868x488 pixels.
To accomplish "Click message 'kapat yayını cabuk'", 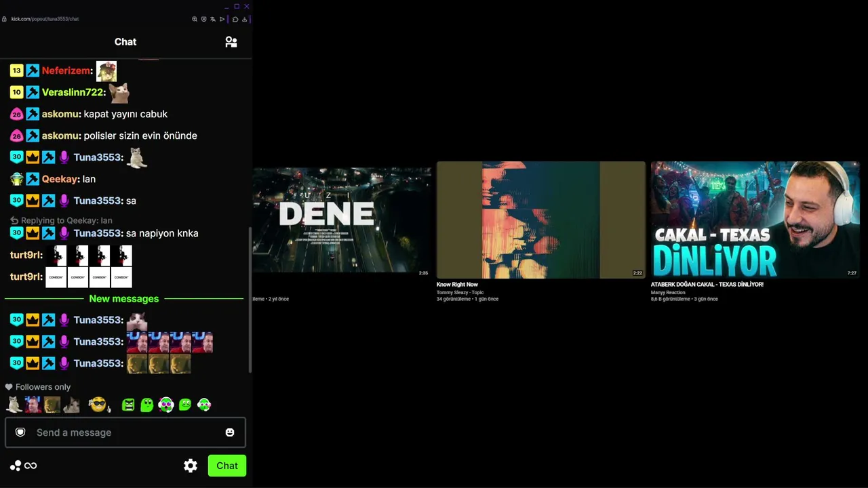I will (x=125, y=114).
